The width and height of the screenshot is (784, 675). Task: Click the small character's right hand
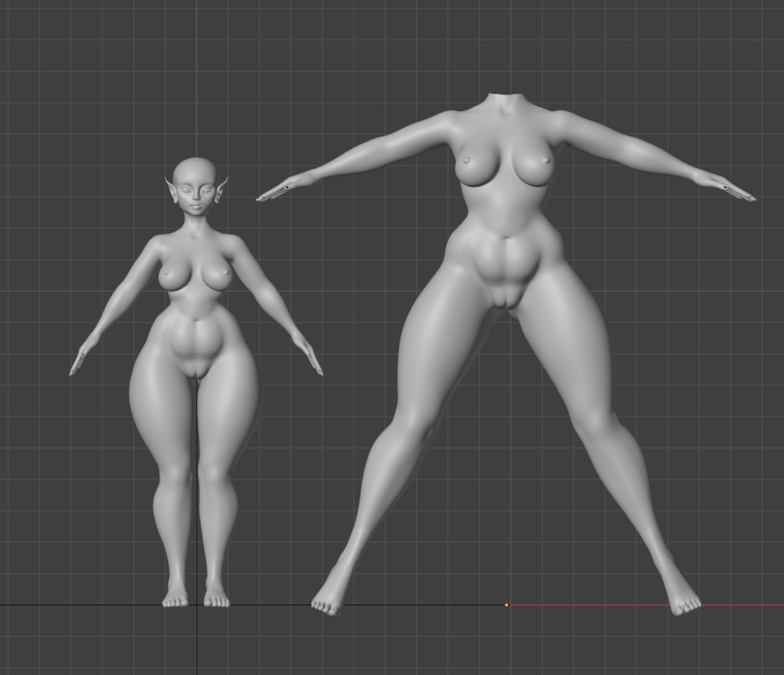(313, 359)
